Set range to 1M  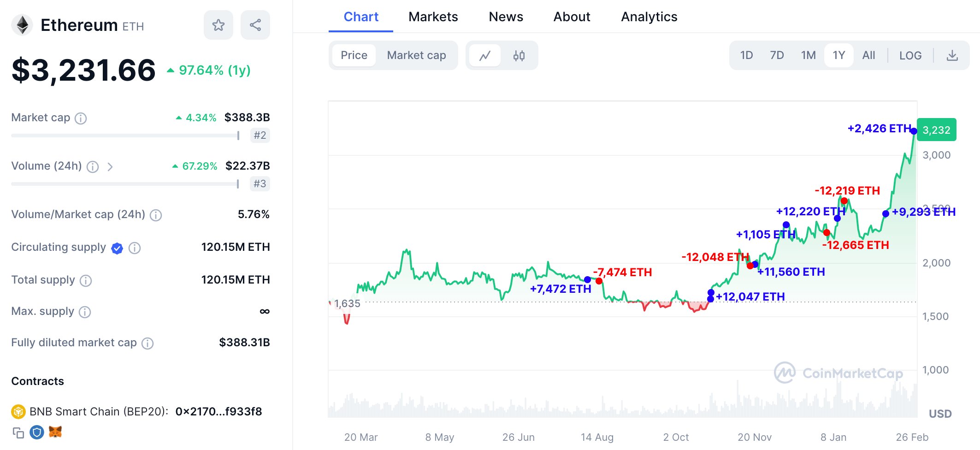pos(808,55)
